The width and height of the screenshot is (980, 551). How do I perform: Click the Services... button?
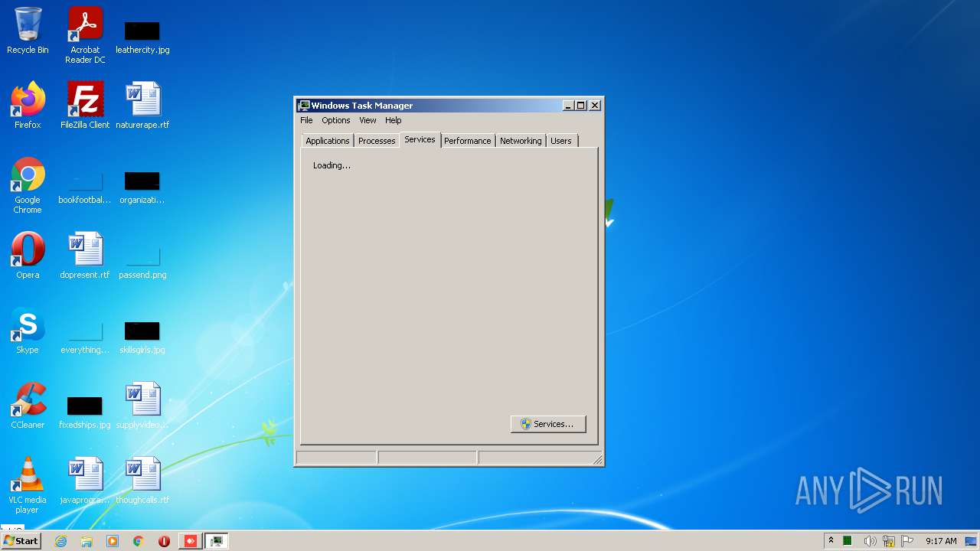click(x=548, y=424)
